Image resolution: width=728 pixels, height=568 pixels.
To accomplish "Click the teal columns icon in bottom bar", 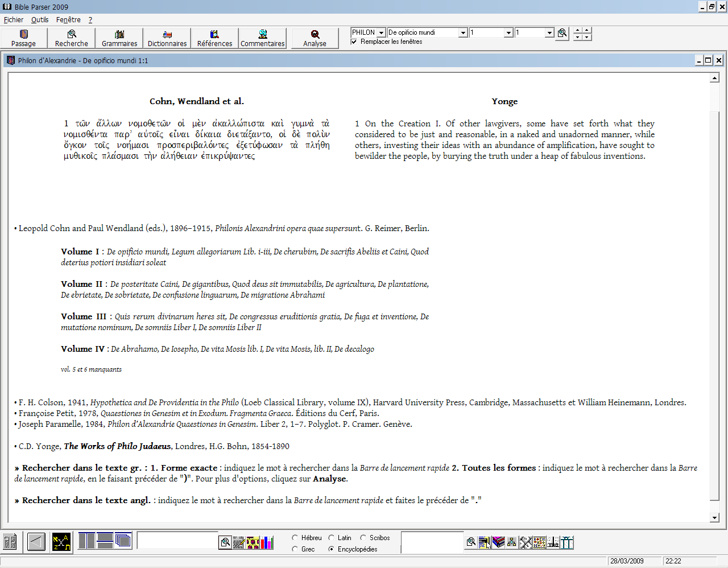I will tap(567, 542).
